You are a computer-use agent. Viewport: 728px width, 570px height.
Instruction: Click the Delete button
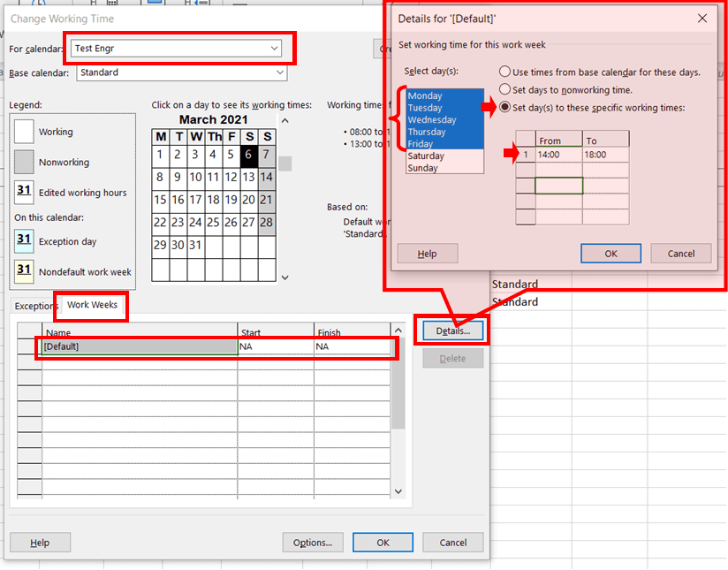[452, 357]
